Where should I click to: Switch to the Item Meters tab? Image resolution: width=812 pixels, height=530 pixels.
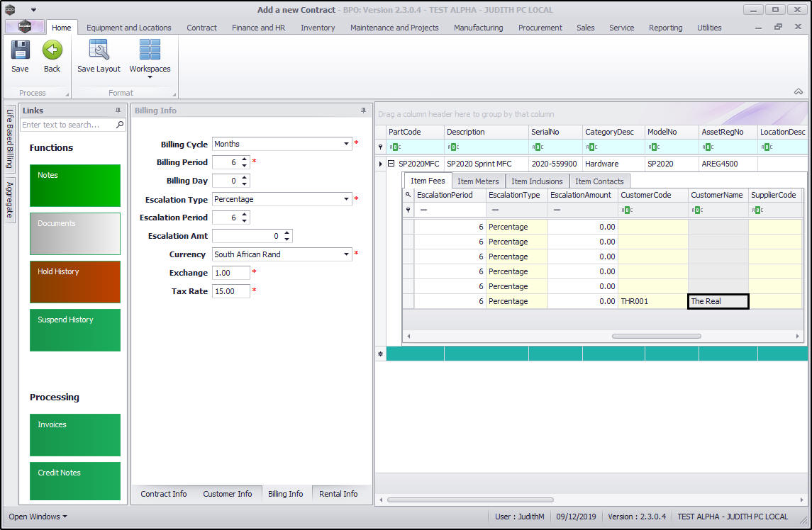(478, 181)
